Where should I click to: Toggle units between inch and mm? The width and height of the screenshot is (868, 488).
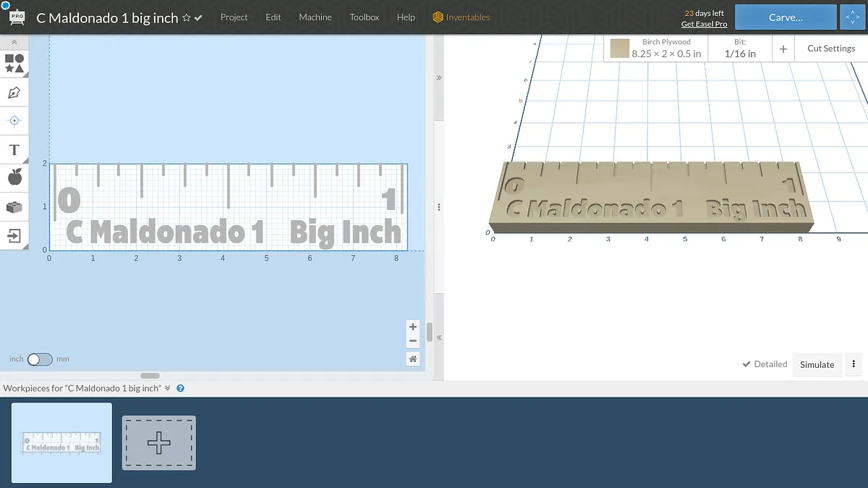click(x=40, y=359)
